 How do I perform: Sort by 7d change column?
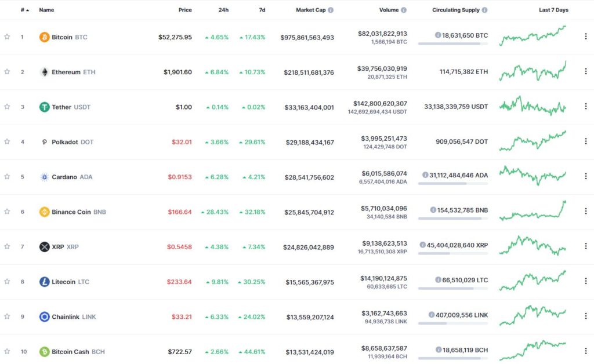click(262, 10)
